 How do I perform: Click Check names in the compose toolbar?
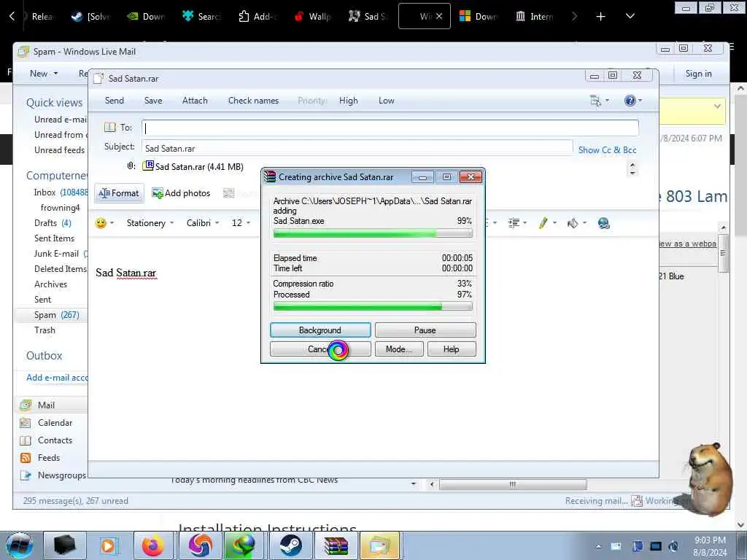click(x=253, y=101)
